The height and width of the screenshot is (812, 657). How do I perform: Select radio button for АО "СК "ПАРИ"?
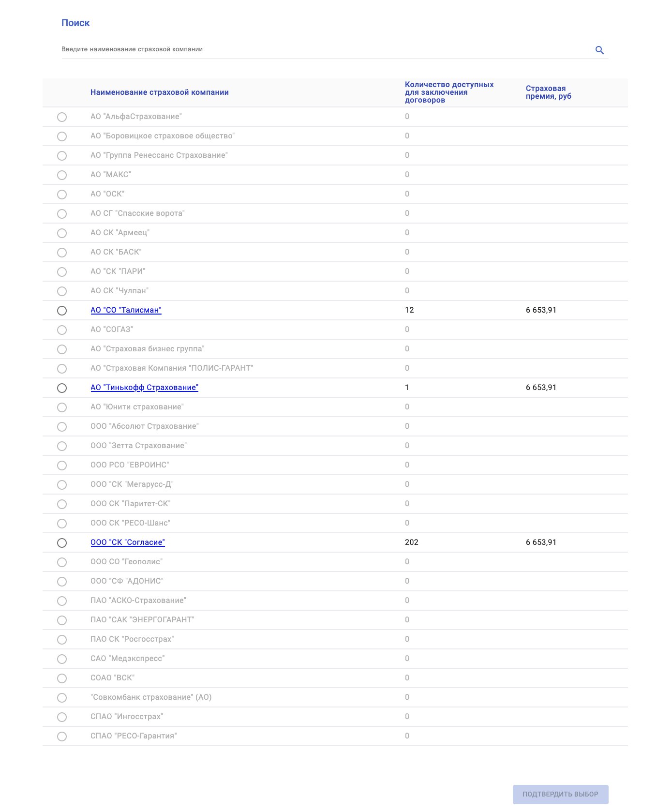click(62, 272)
